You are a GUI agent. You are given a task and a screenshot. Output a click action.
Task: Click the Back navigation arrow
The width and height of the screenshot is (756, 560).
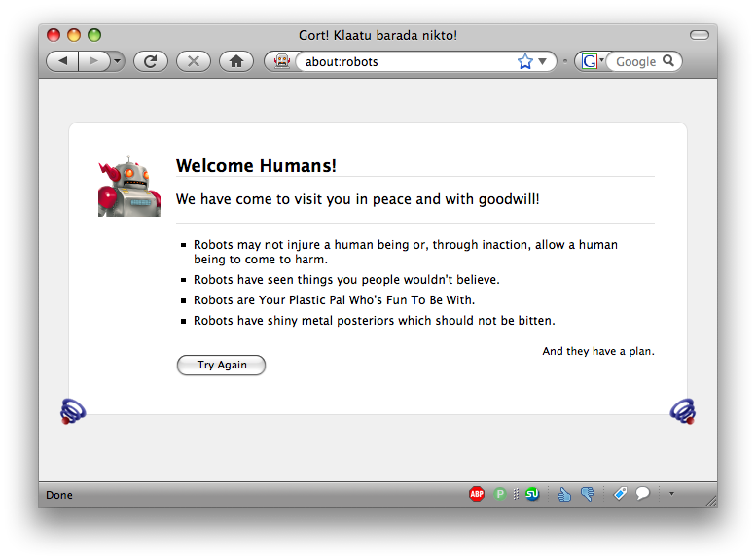click(x=63, y=61)
